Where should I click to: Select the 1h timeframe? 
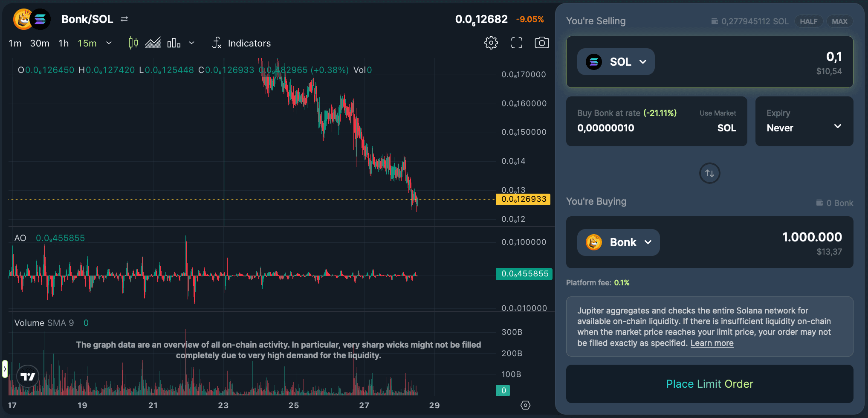pos(64,44)
